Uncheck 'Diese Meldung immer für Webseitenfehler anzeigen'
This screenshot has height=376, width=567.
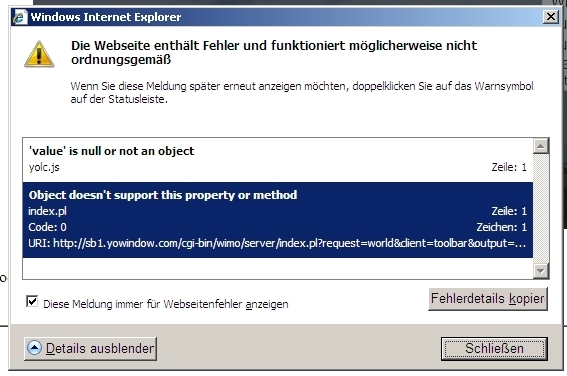coord(32,301)
